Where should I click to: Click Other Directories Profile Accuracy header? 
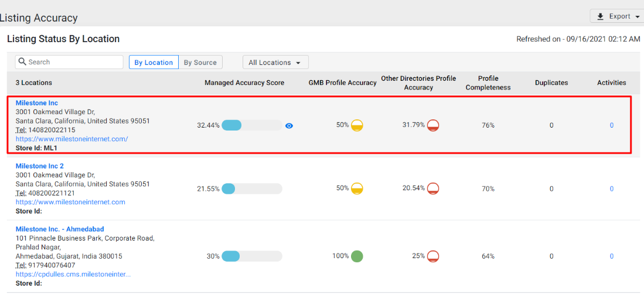coord(418,83)
